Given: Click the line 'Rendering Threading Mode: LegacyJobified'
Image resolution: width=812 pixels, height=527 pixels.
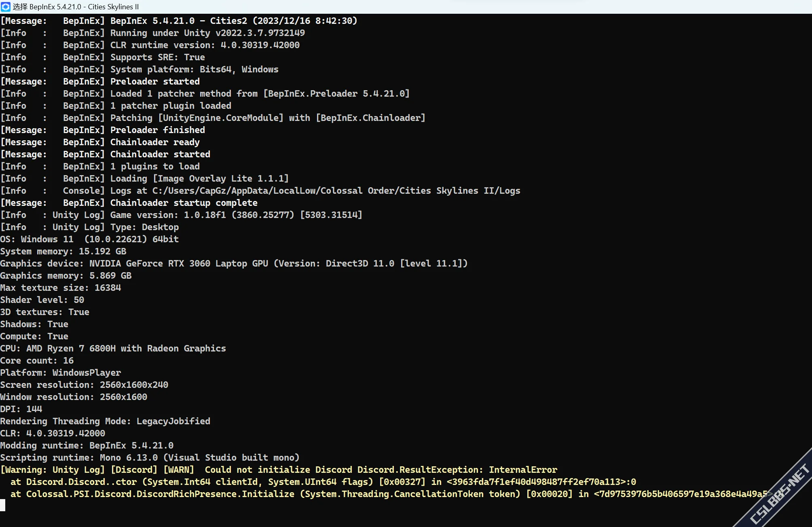Looking at the screenshot, I should [x=105, y=421].
